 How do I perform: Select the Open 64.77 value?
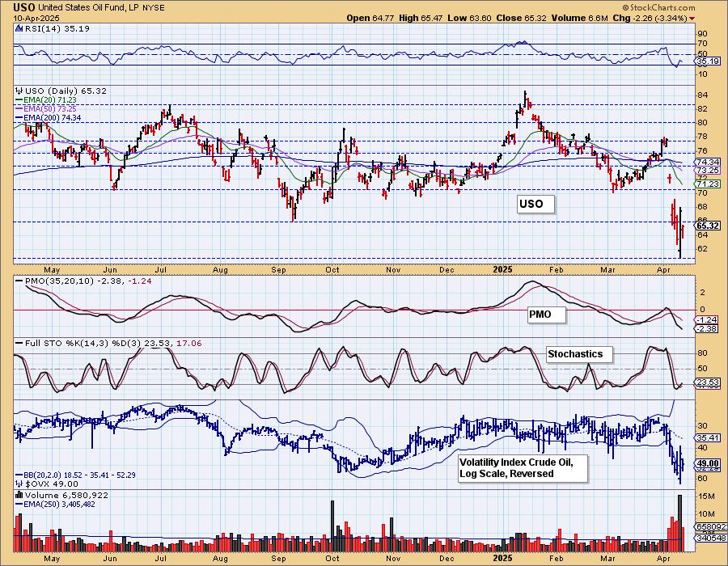pos(370,18)
